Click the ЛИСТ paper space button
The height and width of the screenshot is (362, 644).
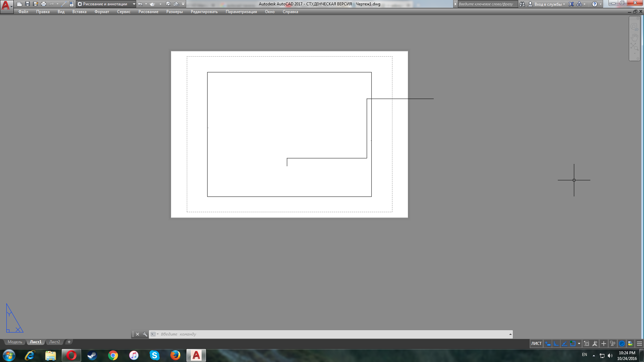pyautogui.click(x=536, y=344)
